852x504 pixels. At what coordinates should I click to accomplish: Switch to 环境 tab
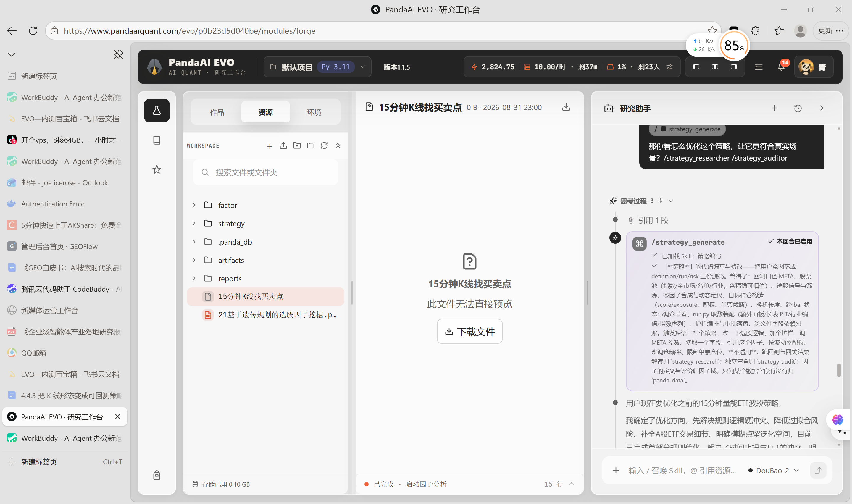pyautogui.click(x=314, y=112)
